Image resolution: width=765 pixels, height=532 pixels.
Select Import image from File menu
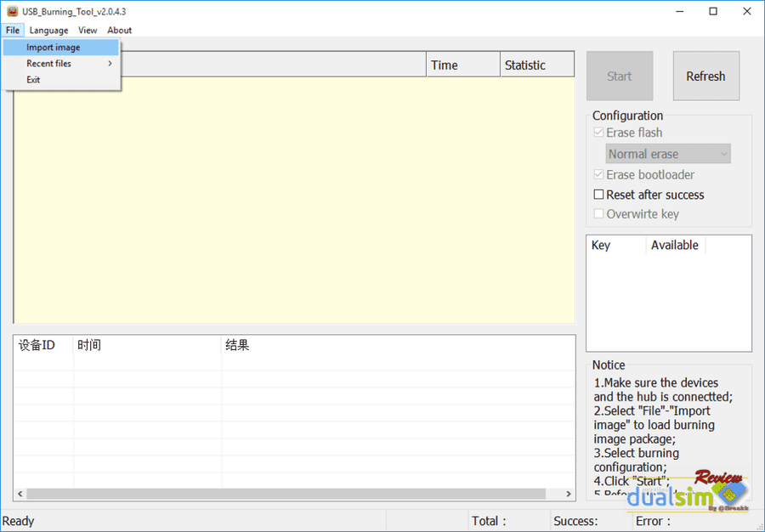coord(61,48)
